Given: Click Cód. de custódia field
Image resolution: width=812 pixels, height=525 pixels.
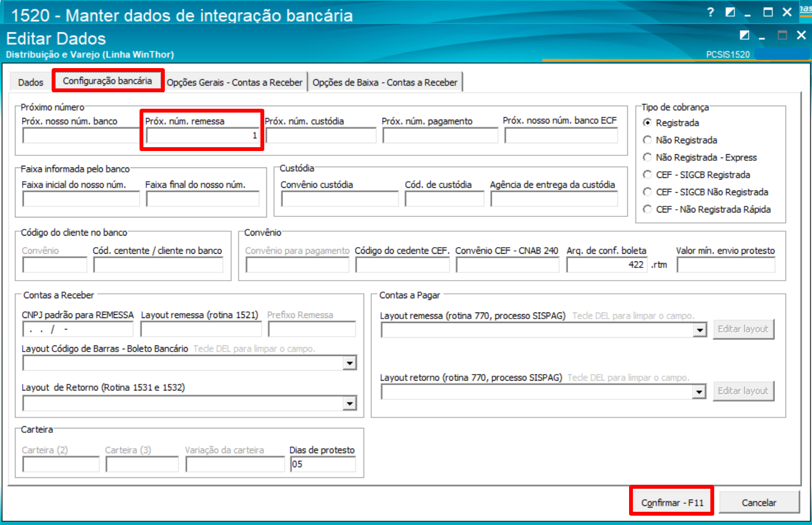Looking at the screenshot, I should coord(444,199).
